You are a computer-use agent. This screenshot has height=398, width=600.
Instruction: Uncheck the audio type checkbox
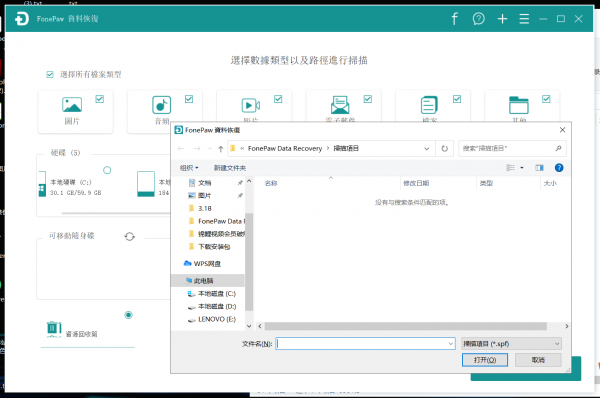point(189,99)
